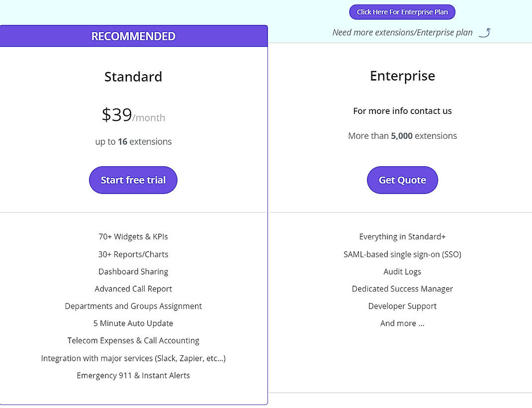Click the Dashboard Sharing feature
This screenshot has width=532, height=408.
point(133,271)
